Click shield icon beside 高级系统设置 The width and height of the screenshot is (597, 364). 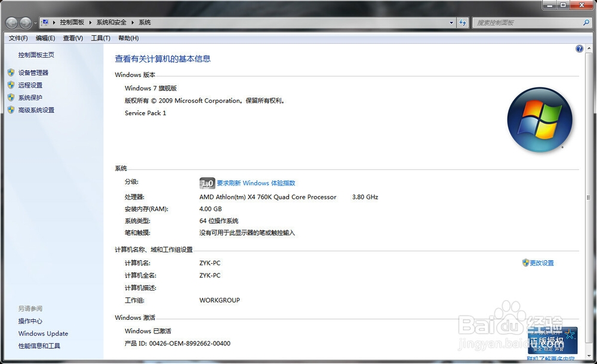coord(11,110)
